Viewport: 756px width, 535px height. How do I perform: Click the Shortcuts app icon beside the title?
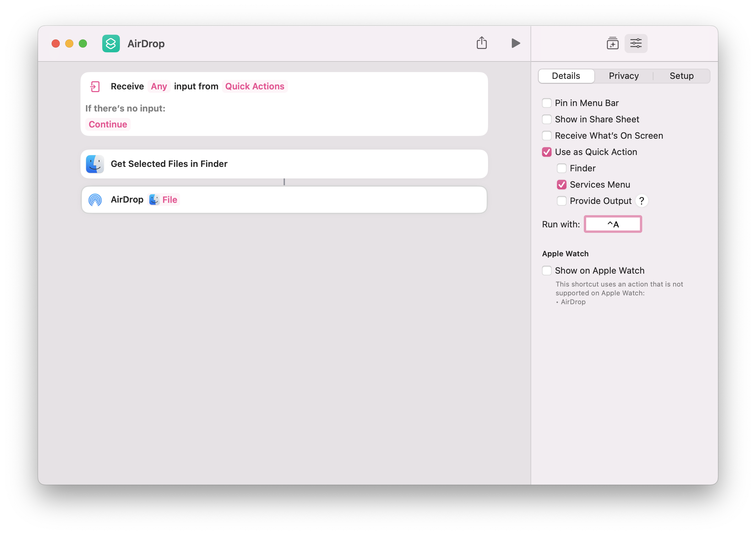[x=111, y=44]
